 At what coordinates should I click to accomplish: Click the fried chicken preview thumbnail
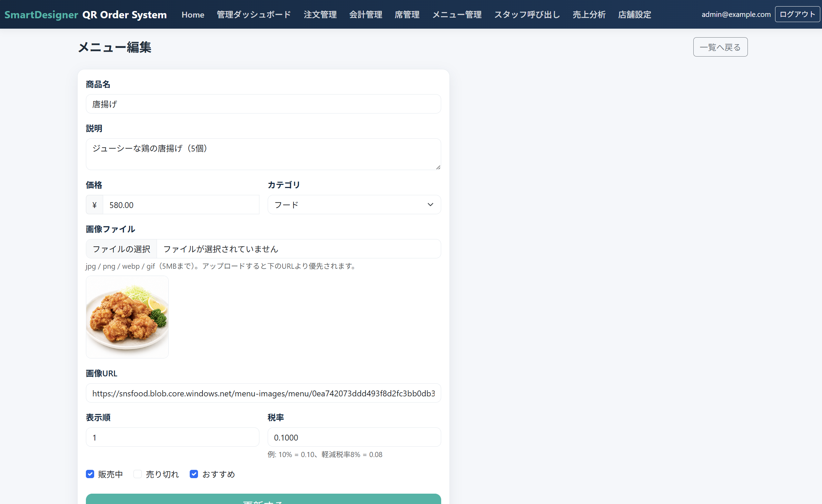coord(127,317)
